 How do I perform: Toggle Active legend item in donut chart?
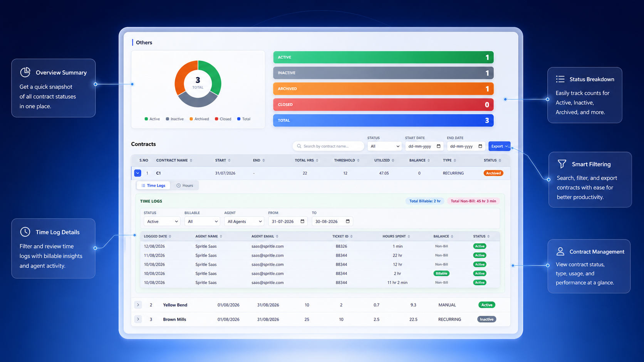pyautogui.click(x=152, y=119)
